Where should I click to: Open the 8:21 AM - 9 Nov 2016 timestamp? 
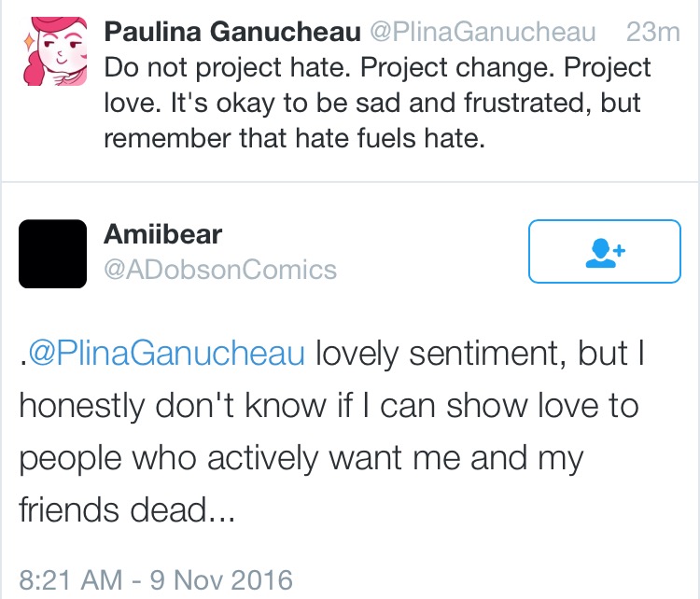point(156,579)
